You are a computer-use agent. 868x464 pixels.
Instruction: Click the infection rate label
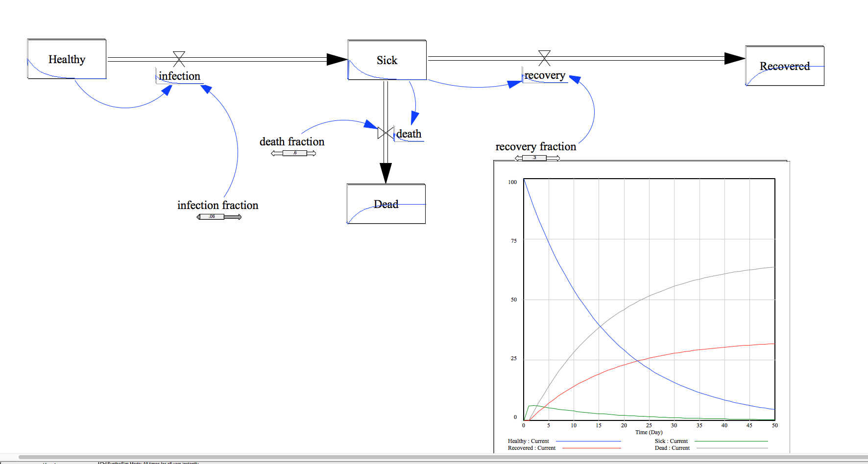[x=179, y=76]
